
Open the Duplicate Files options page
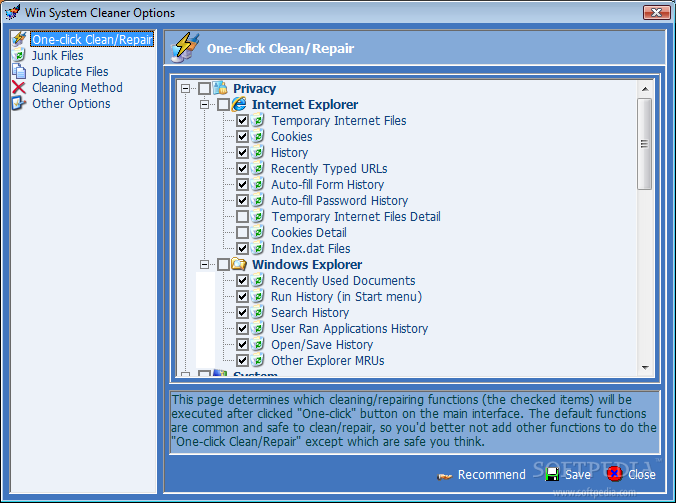[70, 72]
